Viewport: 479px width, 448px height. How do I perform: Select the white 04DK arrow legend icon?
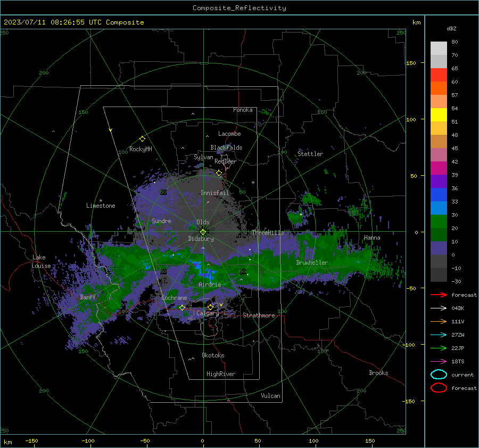439,308
